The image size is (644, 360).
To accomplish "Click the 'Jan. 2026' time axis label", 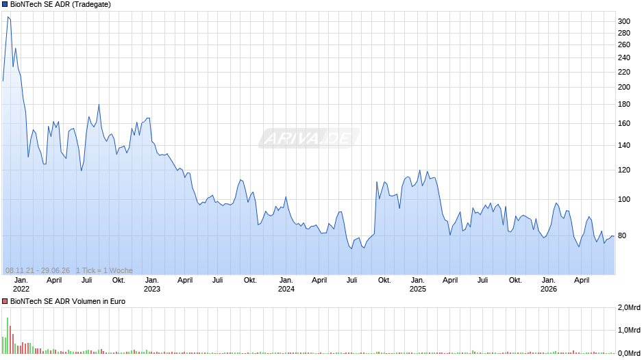I will pos(549,285).
